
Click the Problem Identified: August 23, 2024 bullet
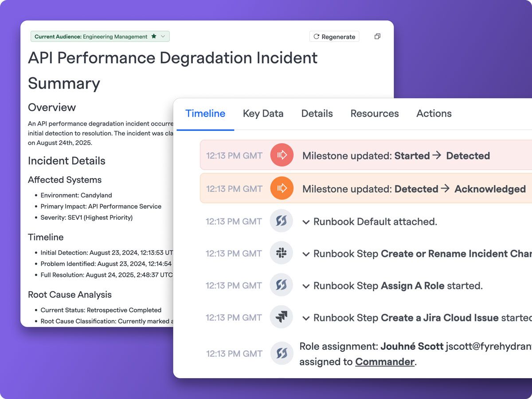pyautogui.click(x=106, y=264)
